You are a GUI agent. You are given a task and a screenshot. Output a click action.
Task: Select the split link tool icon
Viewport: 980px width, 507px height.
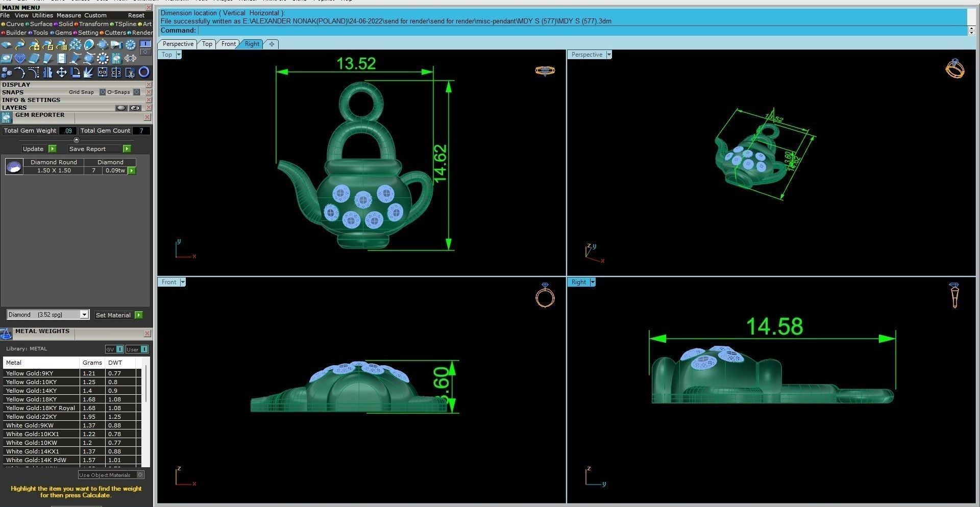click(x=116, y=72)
